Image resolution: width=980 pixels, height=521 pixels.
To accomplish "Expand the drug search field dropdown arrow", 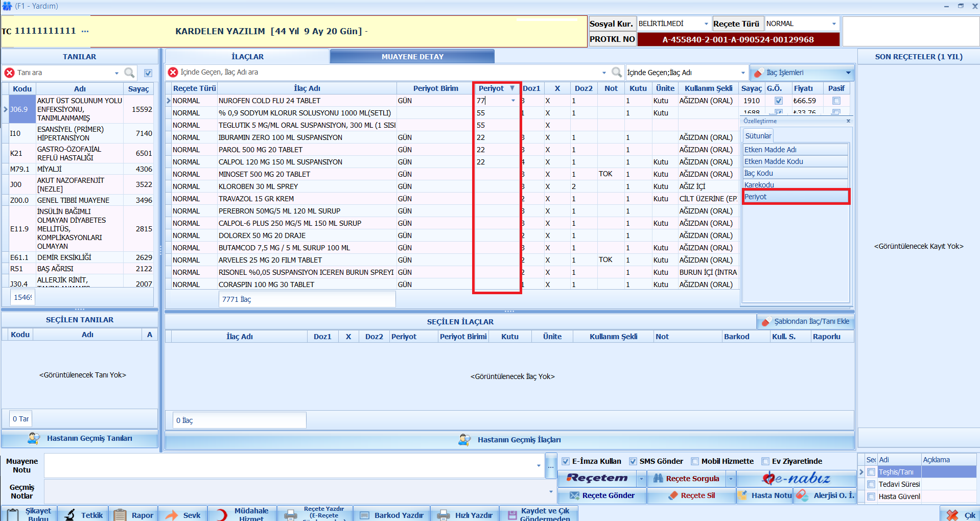I will tap(604, 73).
